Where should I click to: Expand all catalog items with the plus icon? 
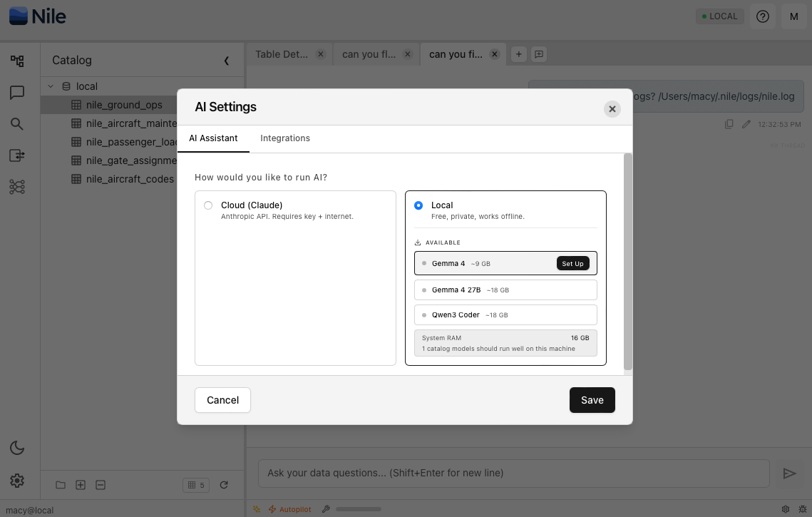tap(80, 485)
